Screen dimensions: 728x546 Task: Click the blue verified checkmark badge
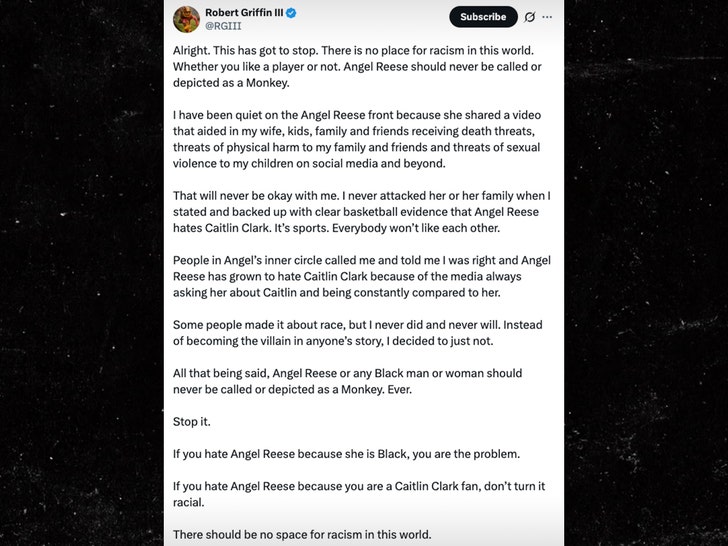pyautogui.click(x=292, y=12)
